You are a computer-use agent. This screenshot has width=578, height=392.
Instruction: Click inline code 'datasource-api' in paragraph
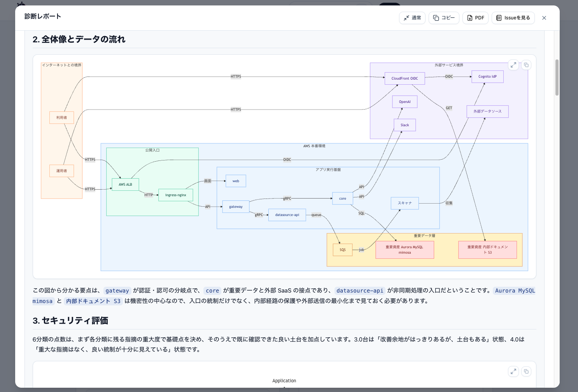[360, 291]
